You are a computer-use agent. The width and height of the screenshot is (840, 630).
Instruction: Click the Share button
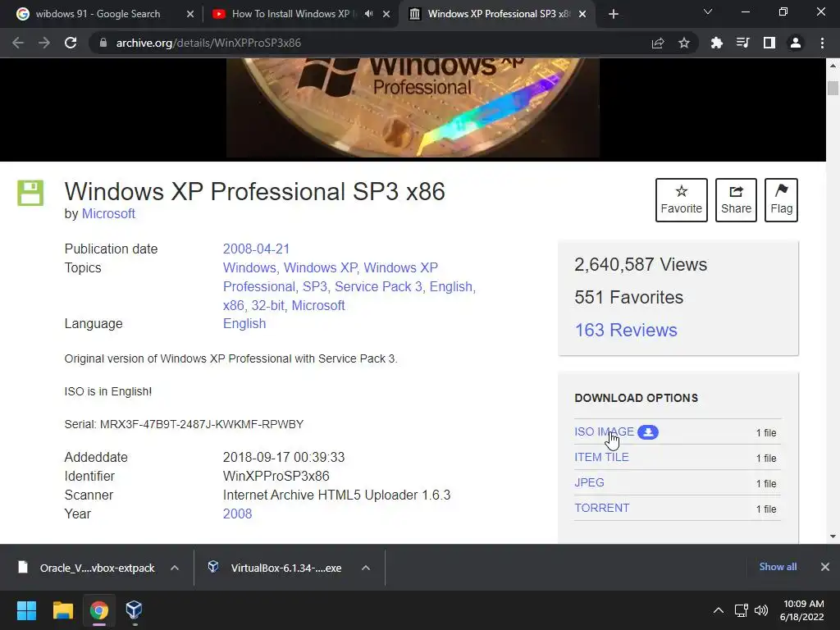(736, 200)
